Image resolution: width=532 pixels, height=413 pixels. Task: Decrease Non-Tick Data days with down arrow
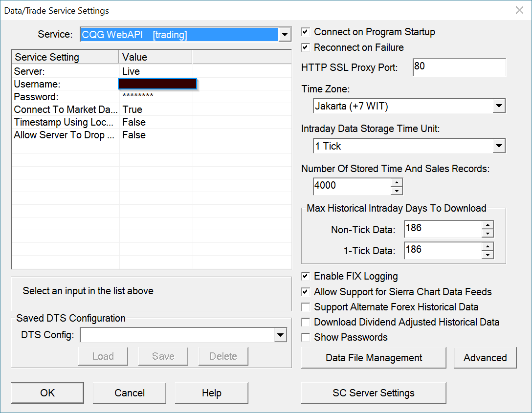click(x=487, y=234)
